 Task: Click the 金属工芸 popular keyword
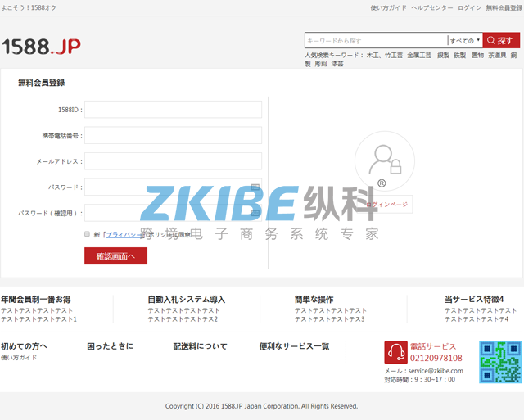pyautogui.click(x=419, y=55)
